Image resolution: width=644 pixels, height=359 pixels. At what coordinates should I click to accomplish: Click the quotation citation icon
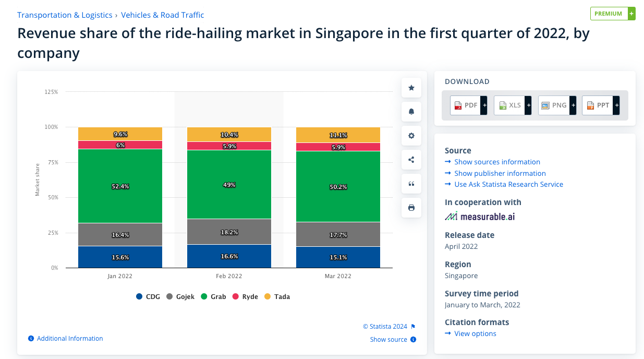coord(411,184)
